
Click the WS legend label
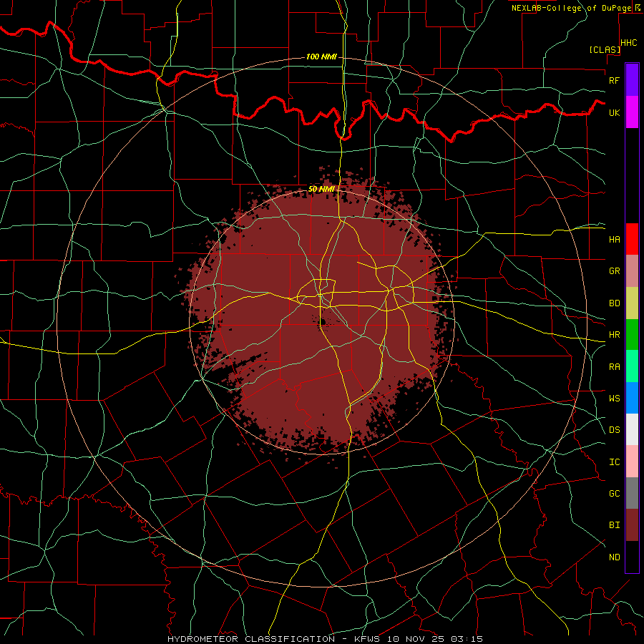click(x=614, y=399)
